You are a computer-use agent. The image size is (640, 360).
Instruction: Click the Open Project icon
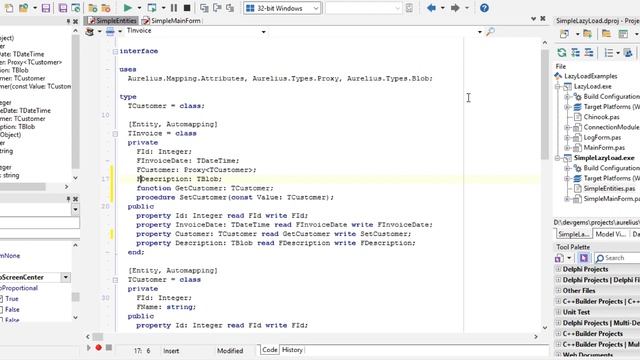(76, 8)
